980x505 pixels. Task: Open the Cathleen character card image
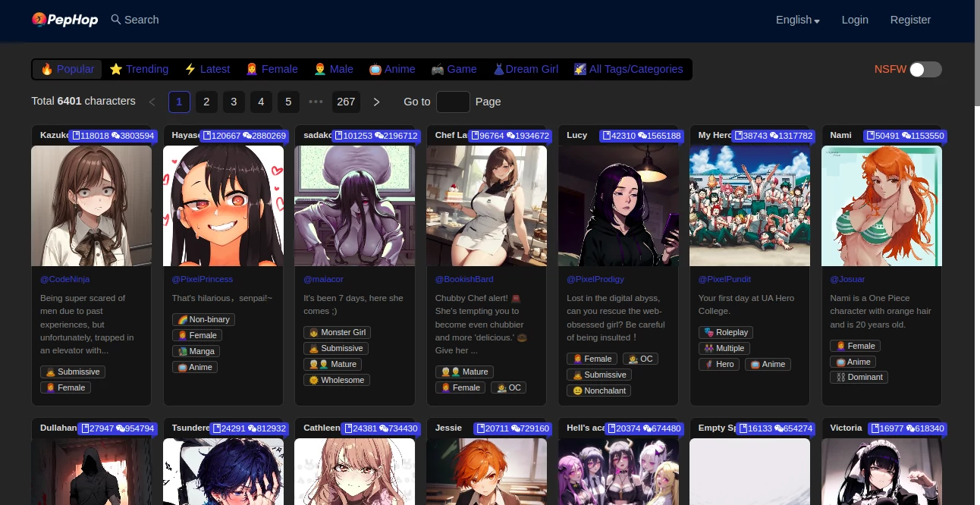pos(354,472)
